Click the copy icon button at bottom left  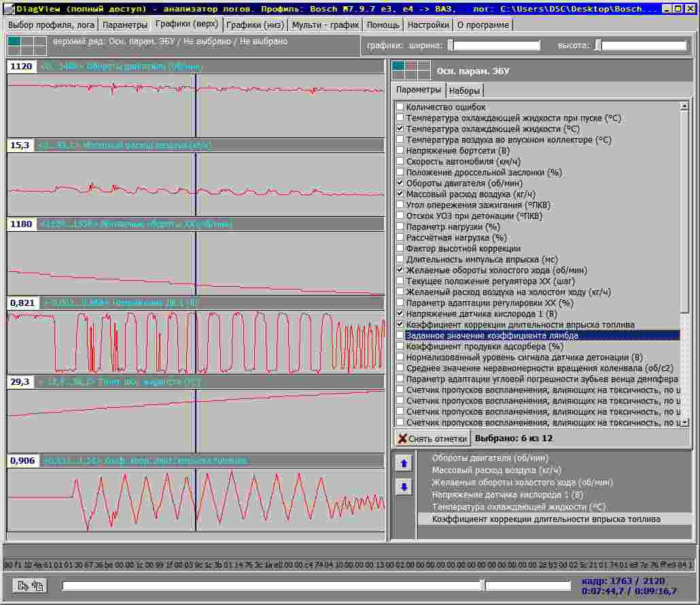click(x=29, y=585)
